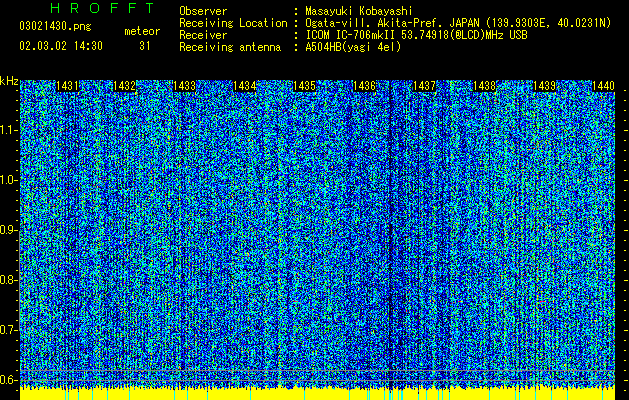Click the date stamp 02.03.02 14:30
This screenshot has width=629, height=400.
(x=61, y=46)
